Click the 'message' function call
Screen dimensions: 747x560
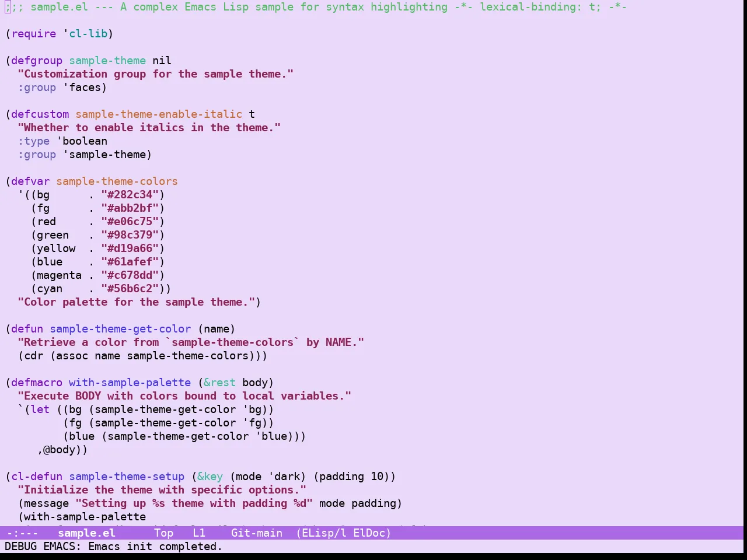(x=46, y=503)
